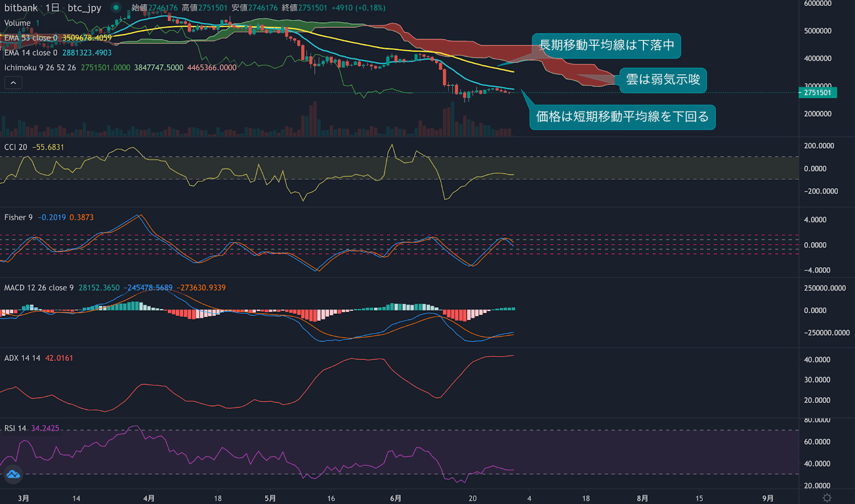The height and width of the screenshot is (504, 855).
Task: Click the ADX 14 14 indicator label
Action: click(22, 358)
